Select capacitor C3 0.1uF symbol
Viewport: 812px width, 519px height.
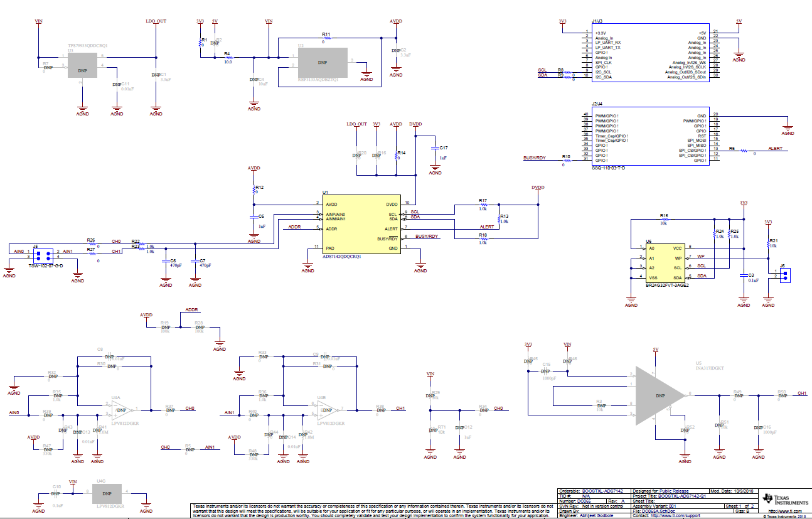pyautogui.click(x=744, y=275)
